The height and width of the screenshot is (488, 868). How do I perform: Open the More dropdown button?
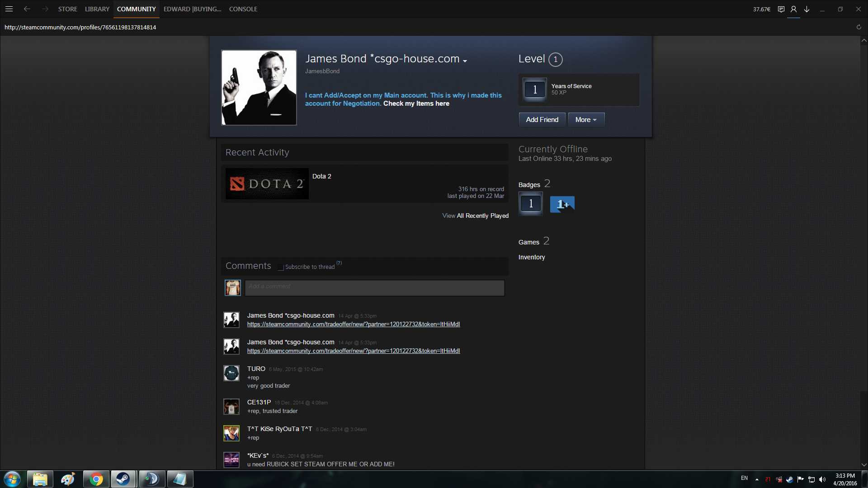586,120
